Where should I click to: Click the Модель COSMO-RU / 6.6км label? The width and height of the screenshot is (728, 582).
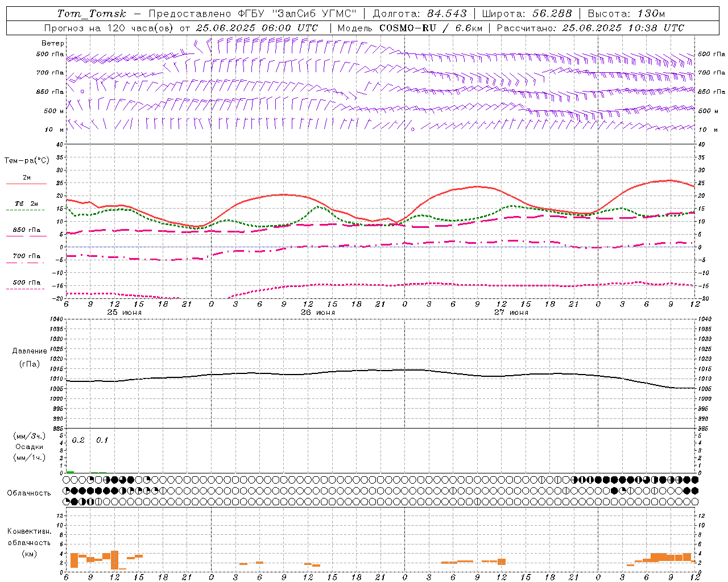click(410, 28)
